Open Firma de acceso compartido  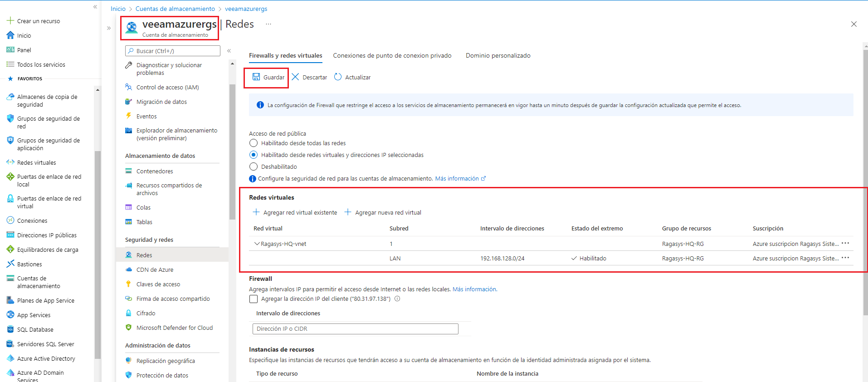[x=173, y=299]
